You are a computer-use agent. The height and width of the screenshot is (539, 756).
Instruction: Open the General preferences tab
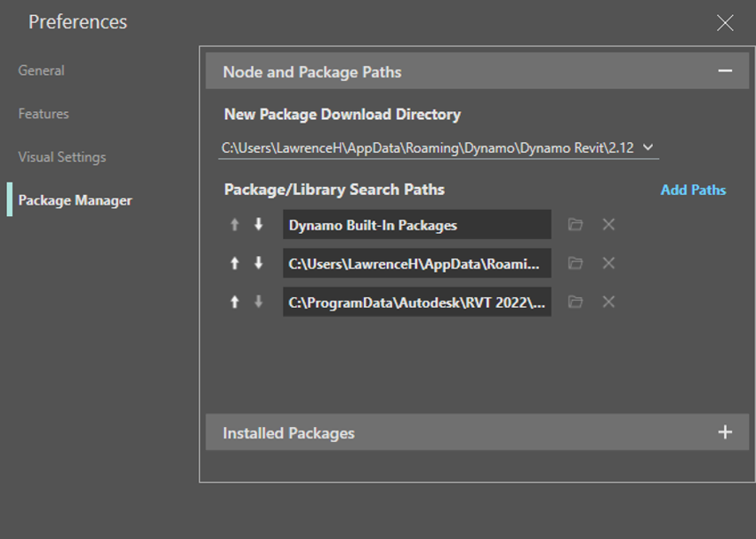(42, 70)
